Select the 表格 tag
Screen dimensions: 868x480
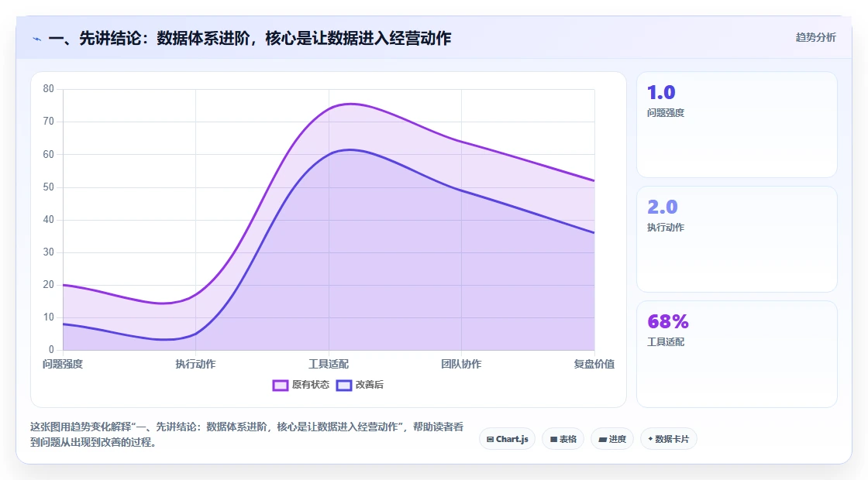tap(563, 439)
